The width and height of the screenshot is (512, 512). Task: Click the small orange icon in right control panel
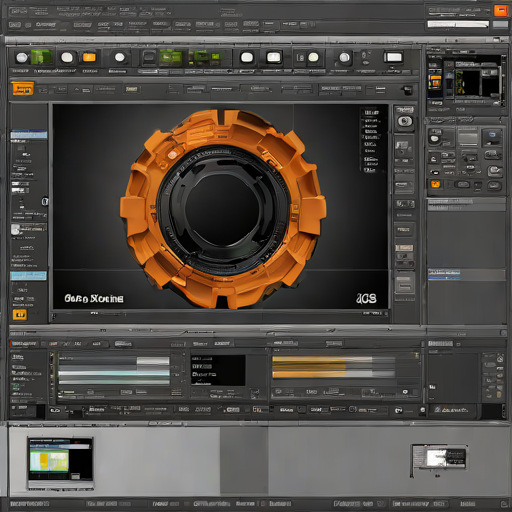[435, 184]
